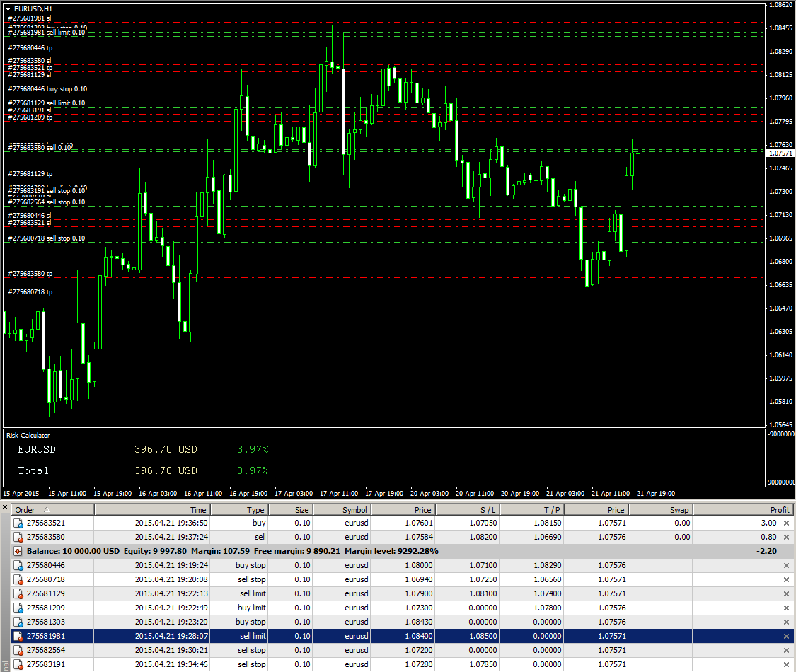Image resolution: width=796 pixels, height=672 pixels.
Task: Delete pending order 275683191 using its X
Action: [786, 664]
